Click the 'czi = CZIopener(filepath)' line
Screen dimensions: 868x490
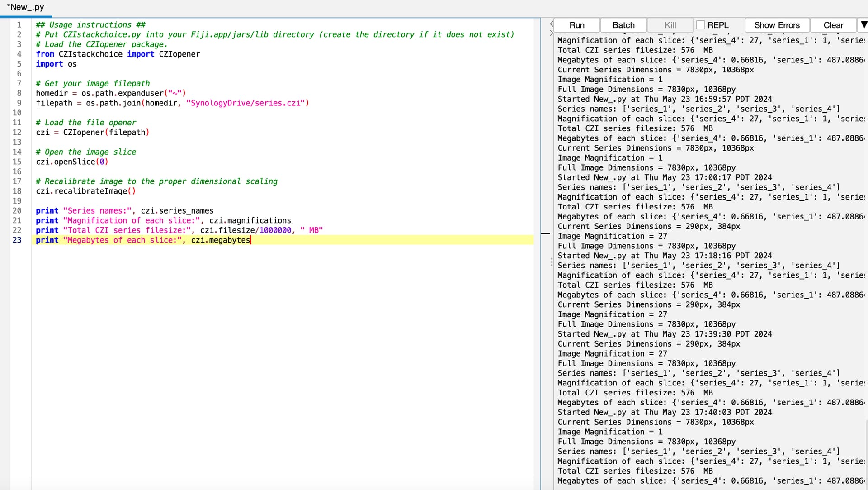coord(92,132)
